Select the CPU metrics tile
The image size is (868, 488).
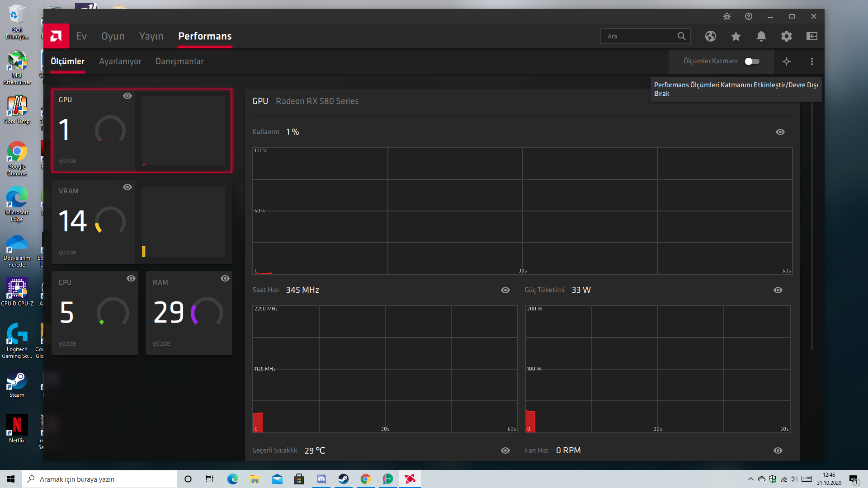point(95,313)
